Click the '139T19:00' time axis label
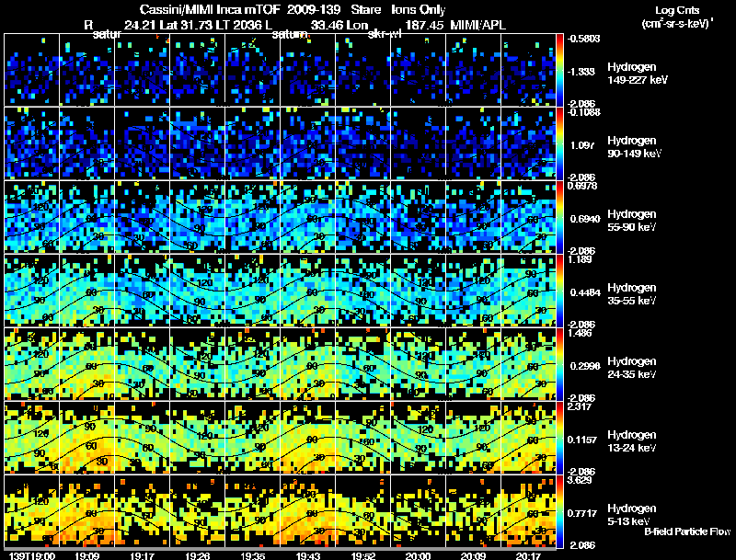 pyautogui.click(x=32, y=555)
